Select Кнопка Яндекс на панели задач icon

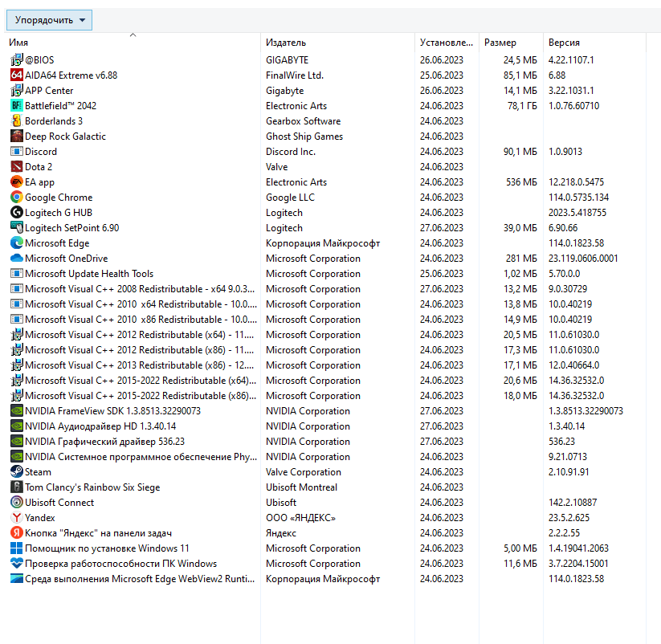pos(16,532)
